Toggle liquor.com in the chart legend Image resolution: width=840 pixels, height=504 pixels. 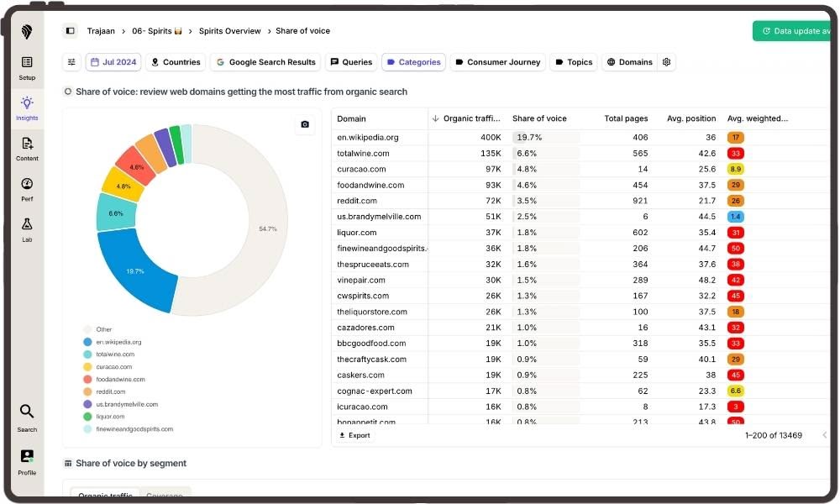coord(104,416)
